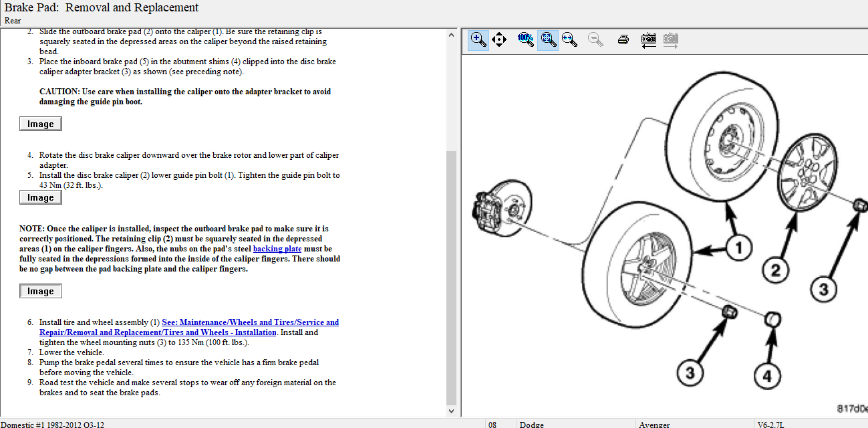Activate the pan arrows tool
Viewport: 868px width, 428px height.
tap(499, 39)
